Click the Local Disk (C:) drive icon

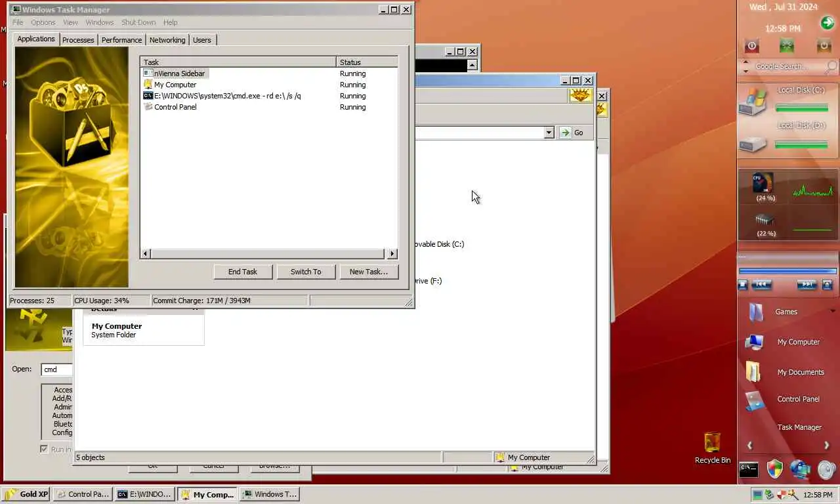tap(753, 102)
